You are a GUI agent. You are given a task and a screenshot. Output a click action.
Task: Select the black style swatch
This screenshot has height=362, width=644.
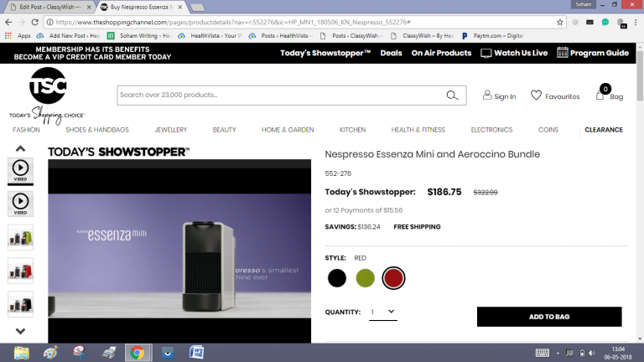point(337,278)
